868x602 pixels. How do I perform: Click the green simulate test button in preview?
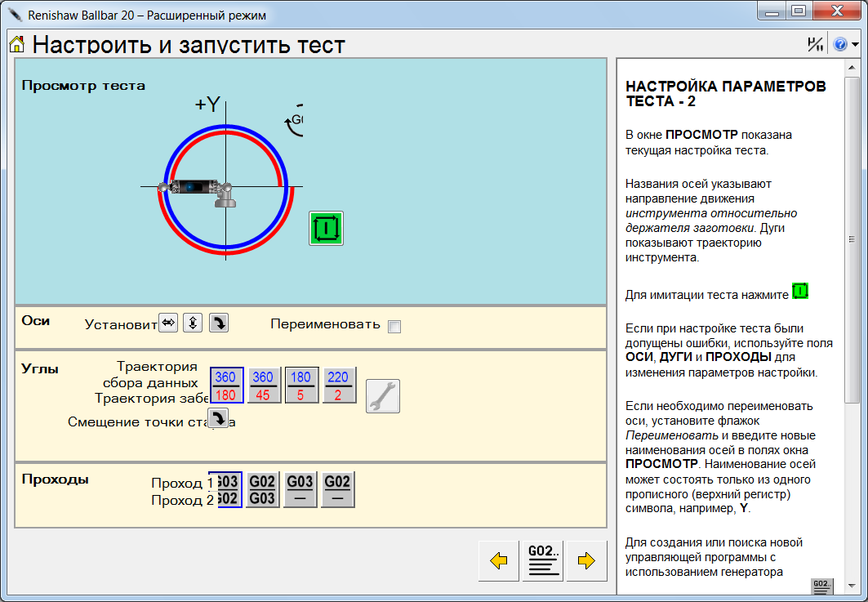pos(326,228)
